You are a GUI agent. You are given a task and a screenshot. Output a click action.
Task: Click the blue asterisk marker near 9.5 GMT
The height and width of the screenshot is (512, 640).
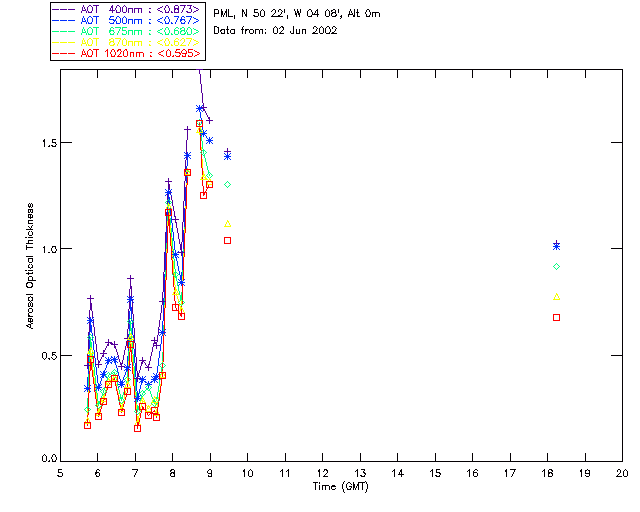point(227,156)
